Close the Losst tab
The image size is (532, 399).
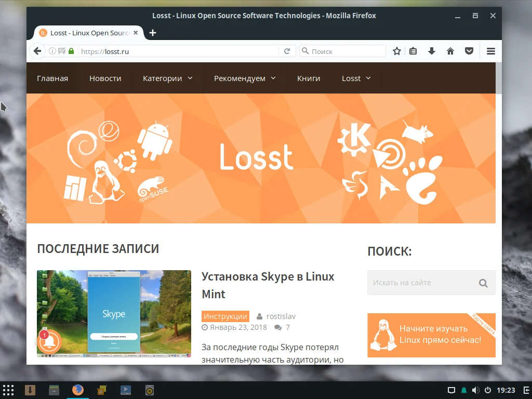(136, 33)
